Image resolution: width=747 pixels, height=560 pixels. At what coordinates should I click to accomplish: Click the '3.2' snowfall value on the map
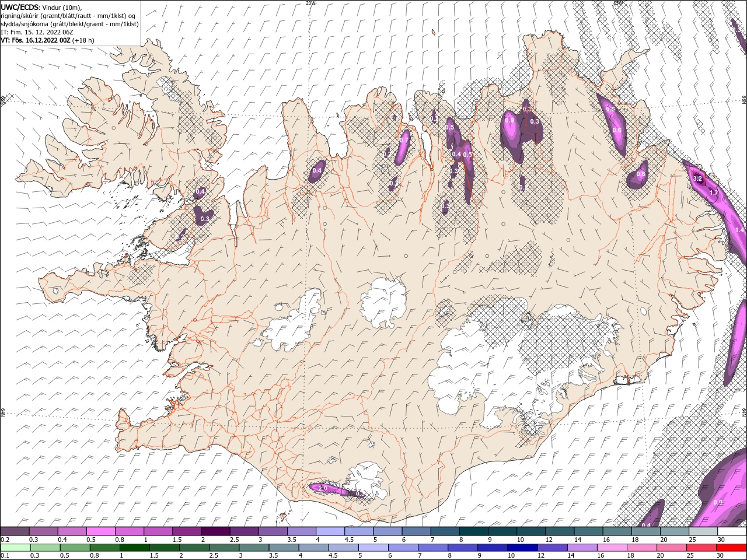(697, 178)
